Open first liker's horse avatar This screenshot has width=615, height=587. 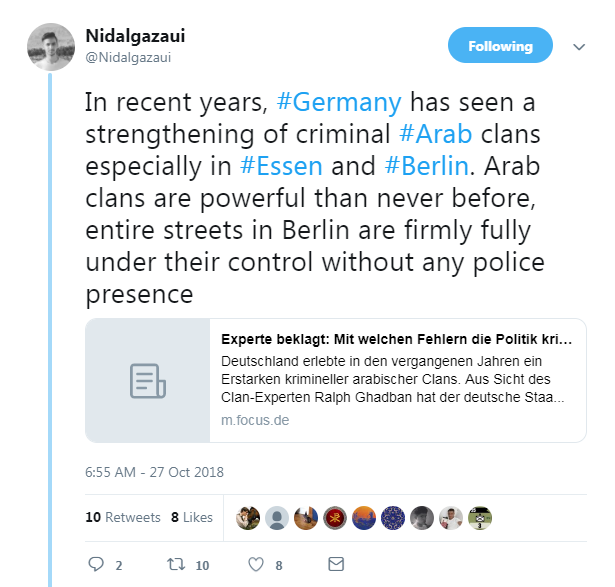248,518
